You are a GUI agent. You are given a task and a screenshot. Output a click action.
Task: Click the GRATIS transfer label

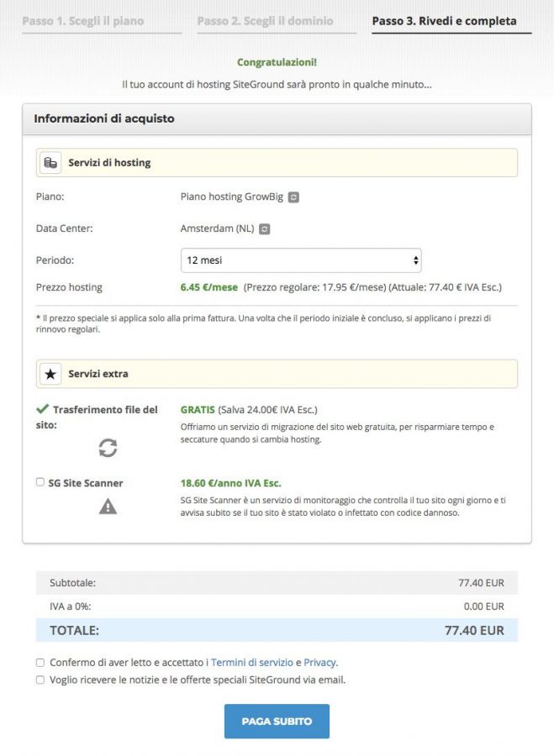(198, 410)
